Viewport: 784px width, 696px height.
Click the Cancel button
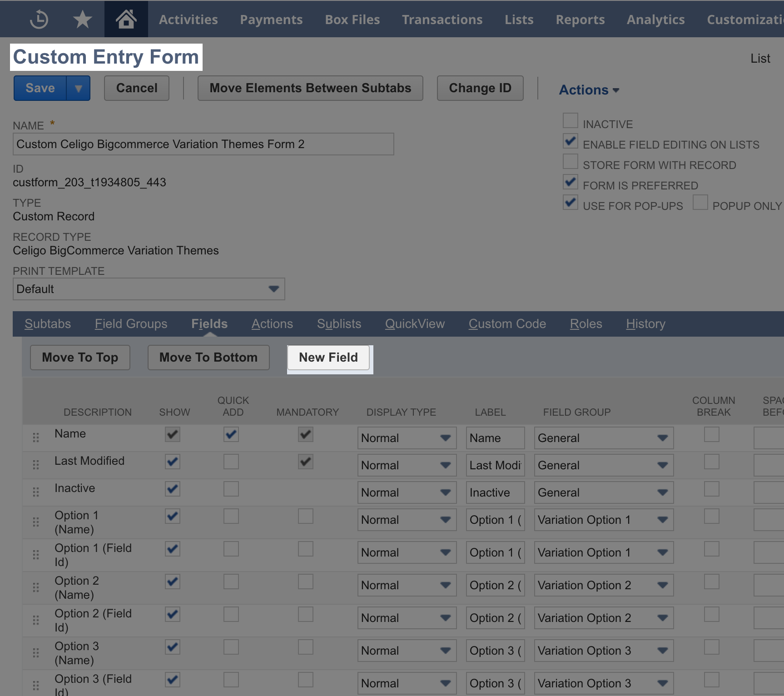click(137, 88)
